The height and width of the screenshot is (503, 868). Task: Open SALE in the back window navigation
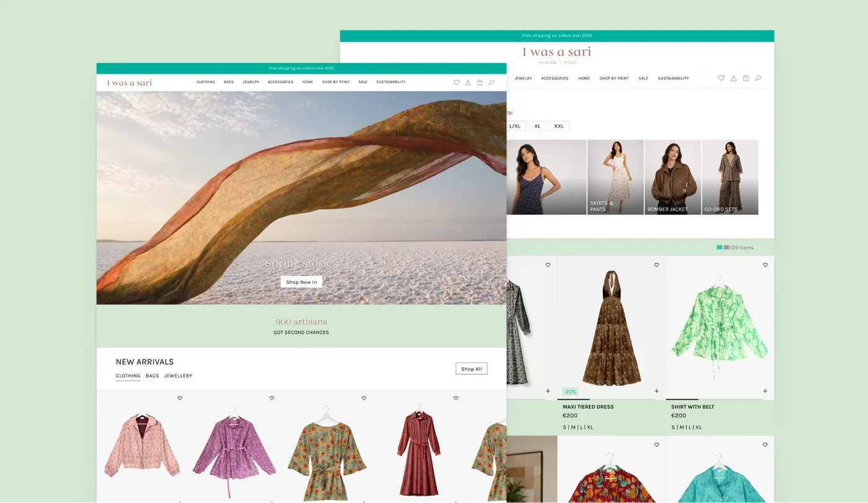[x=644, y=78]
